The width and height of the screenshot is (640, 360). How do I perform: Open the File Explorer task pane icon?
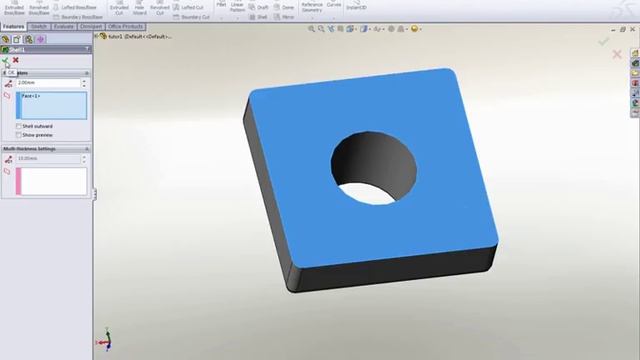[x=636, y=73]
